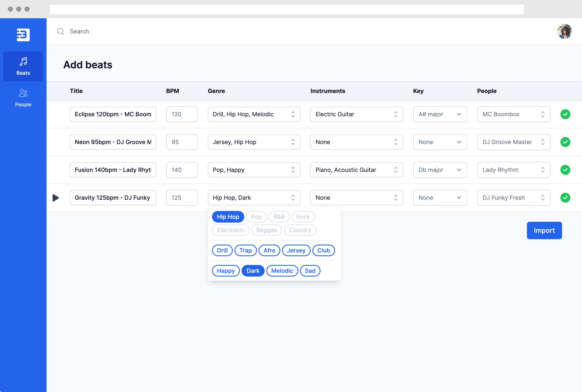Screen dimensions: 582x392
Task: Open the instruments dropdown on the Neon row
Action: click(x=356, y=142)
